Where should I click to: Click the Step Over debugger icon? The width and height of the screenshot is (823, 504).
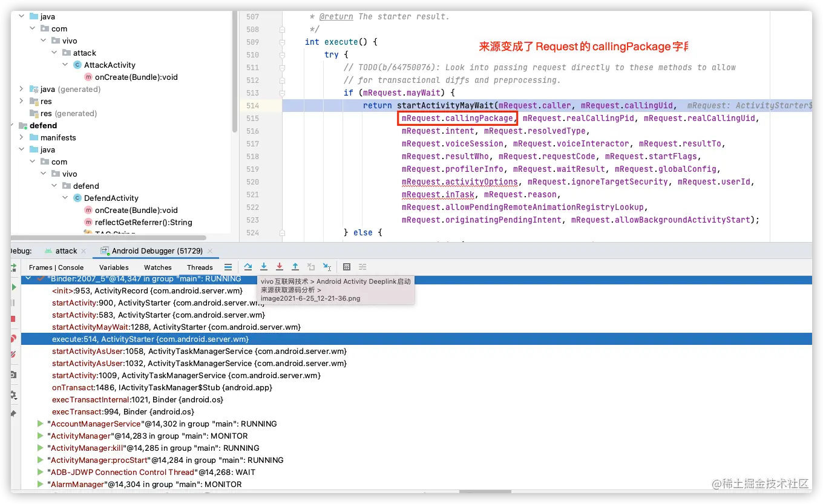(248, 267)
